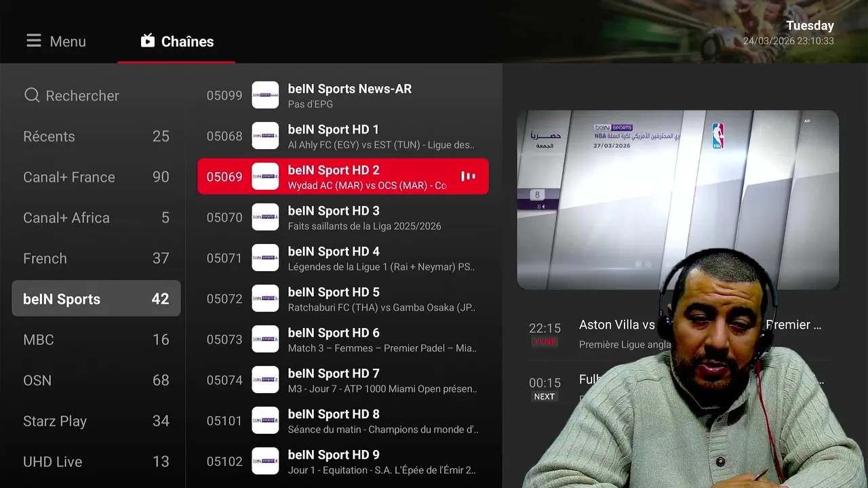Click the OSN count 68

(x=161, y=380)
